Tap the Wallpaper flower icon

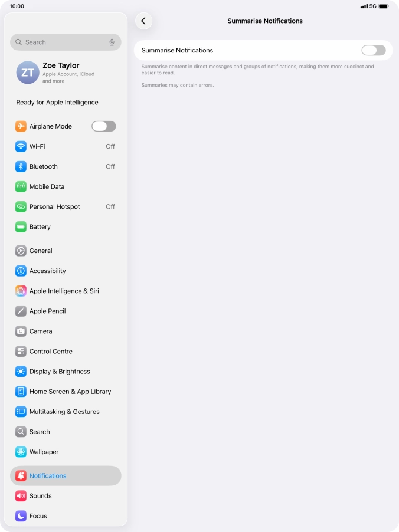21,452
